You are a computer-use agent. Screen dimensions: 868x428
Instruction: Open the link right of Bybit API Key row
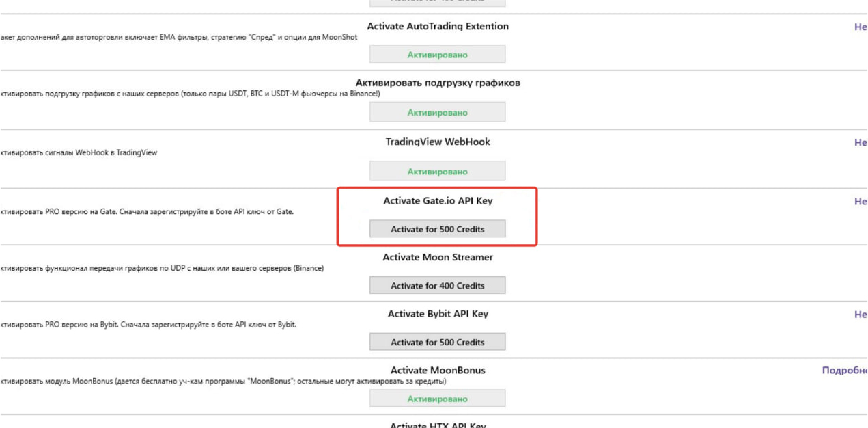860,315
